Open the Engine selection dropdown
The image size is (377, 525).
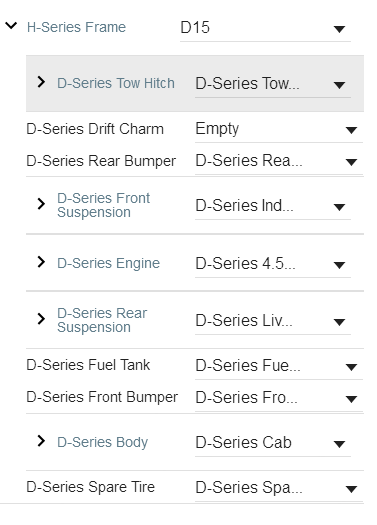click(x=273, y=264)
